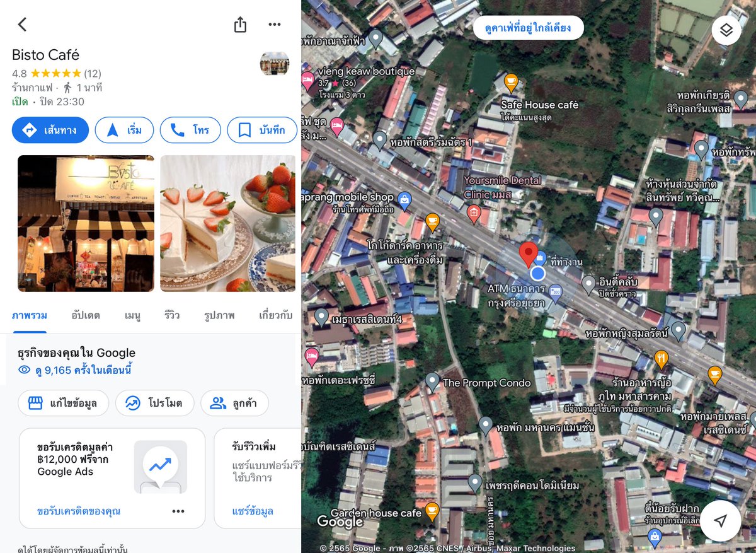Viewport: 756px width, 553px height.
Task: Tap the โปรโมต promote button
Action: (x=154, y=404)
